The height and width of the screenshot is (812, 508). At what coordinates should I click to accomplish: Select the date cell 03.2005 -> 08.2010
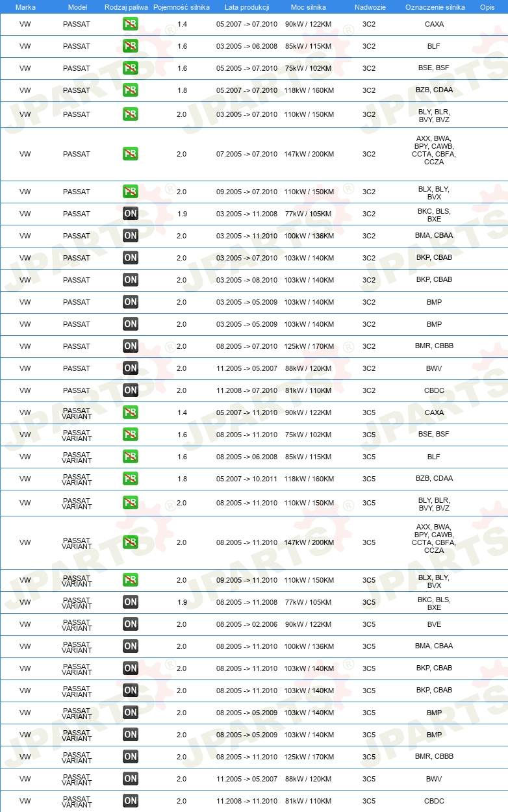[x=247, y=280]
